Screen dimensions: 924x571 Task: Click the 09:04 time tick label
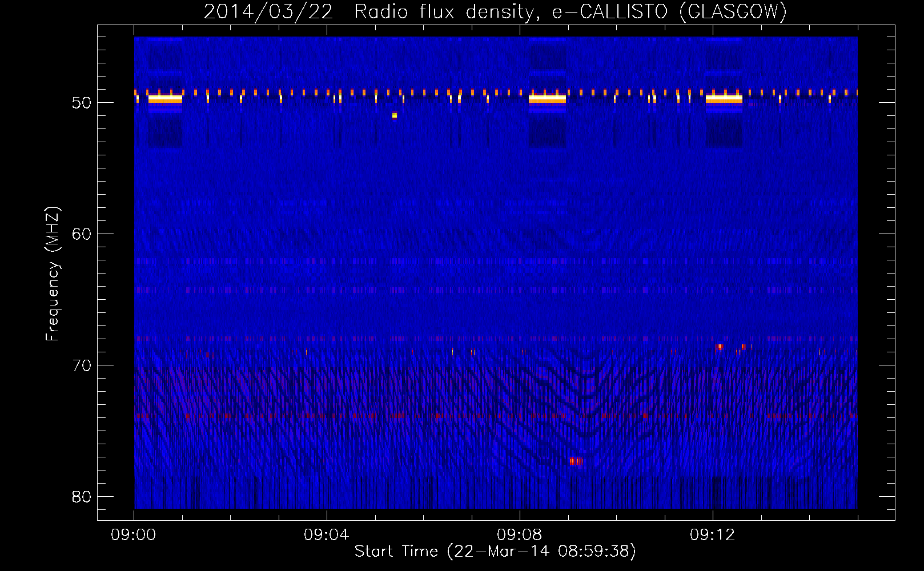[326, 535]
